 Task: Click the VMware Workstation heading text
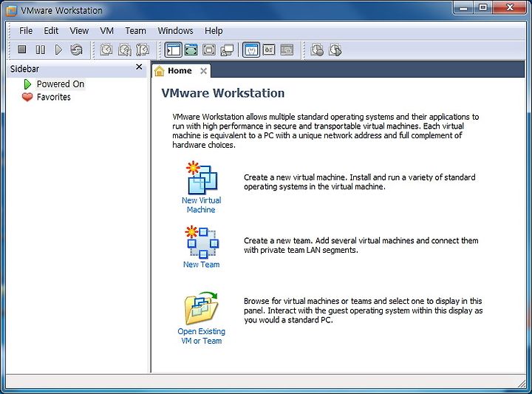coord(223,93)
